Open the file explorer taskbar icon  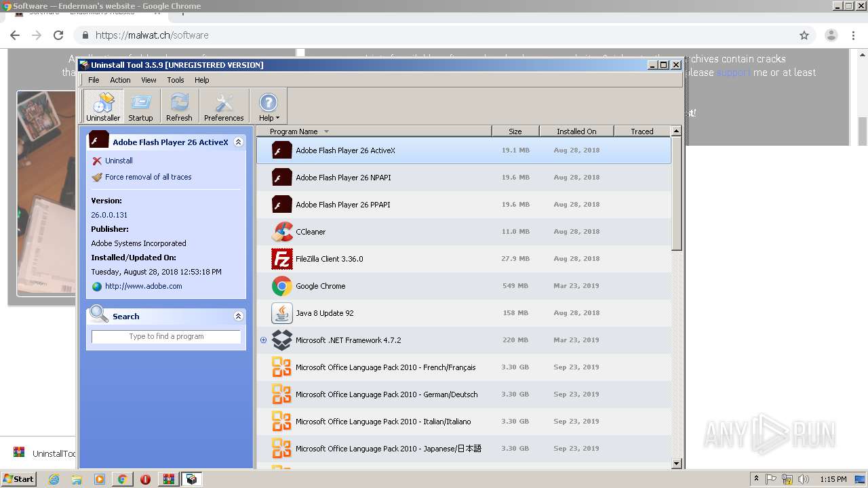[77, 479]
